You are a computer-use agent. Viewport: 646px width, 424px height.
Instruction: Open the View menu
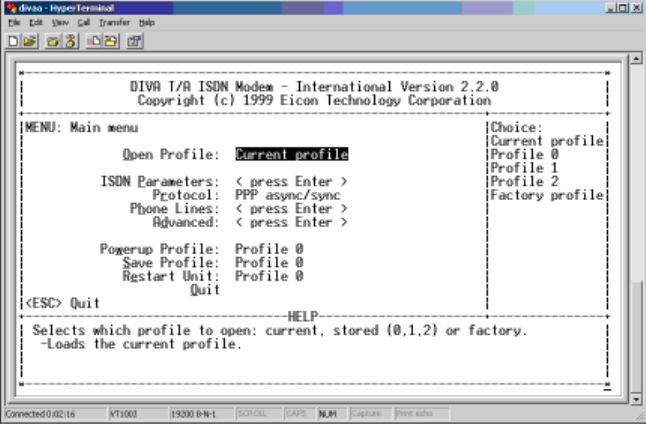[x=60, y=23]
